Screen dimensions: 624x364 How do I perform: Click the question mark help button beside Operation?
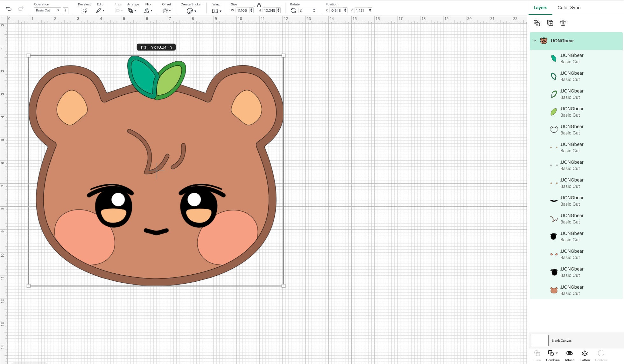point(66,10)
